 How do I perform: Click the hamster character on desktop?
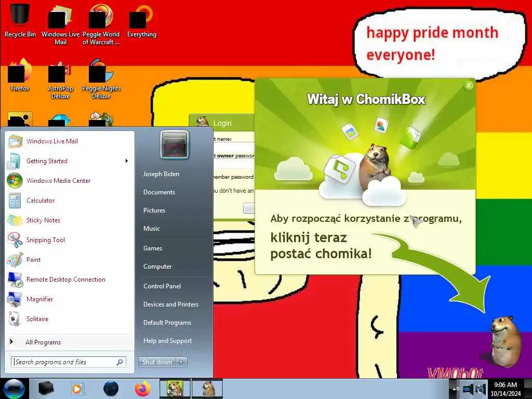(x=505, y=341)
